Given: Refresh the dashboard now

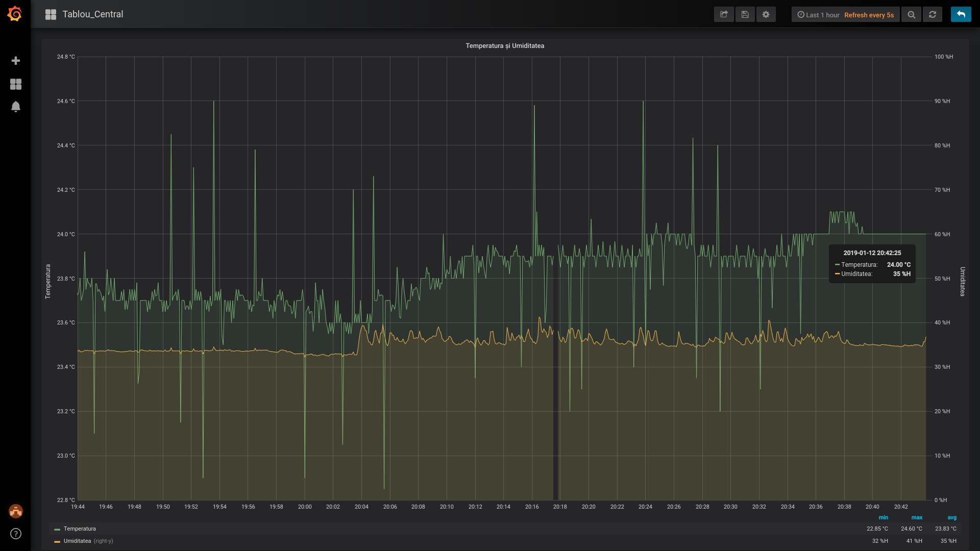Looking at the screenshot, I should (933, 14).
